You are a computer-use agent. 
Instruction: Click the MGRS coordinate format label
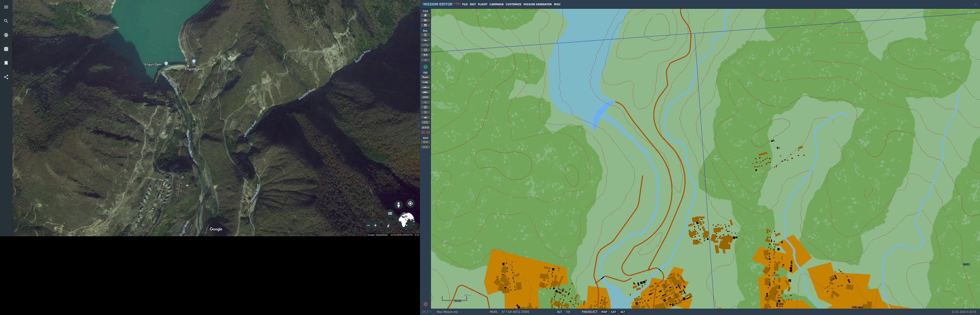pos(493,312)
